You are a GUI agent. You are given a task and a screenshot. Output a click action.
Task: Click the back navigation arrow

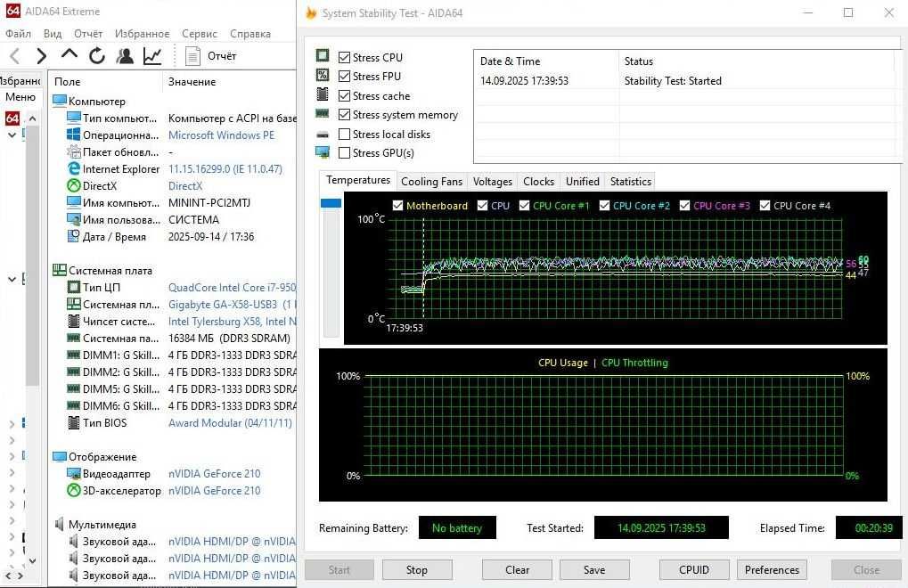click(15, 56)
